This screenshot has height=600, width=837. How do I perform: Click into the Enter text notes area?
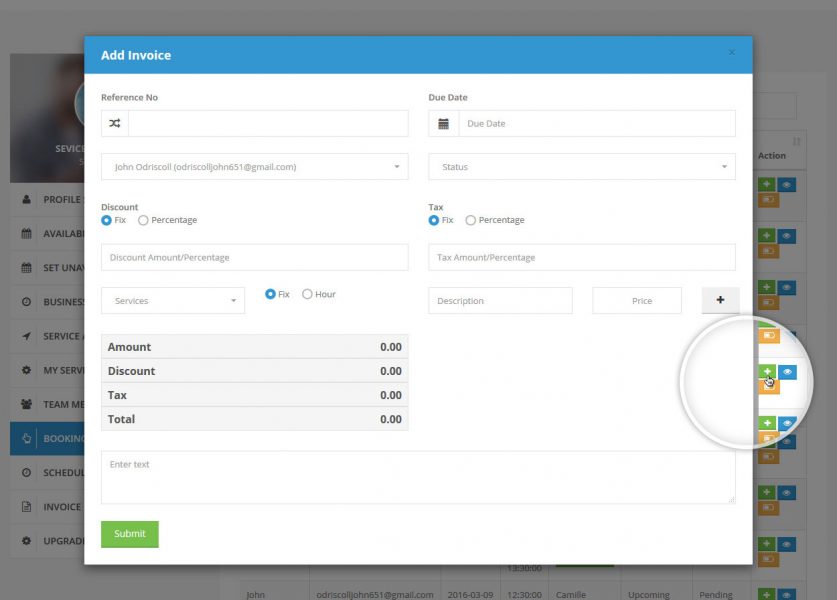pyautogui.click(x=418, y=477)
